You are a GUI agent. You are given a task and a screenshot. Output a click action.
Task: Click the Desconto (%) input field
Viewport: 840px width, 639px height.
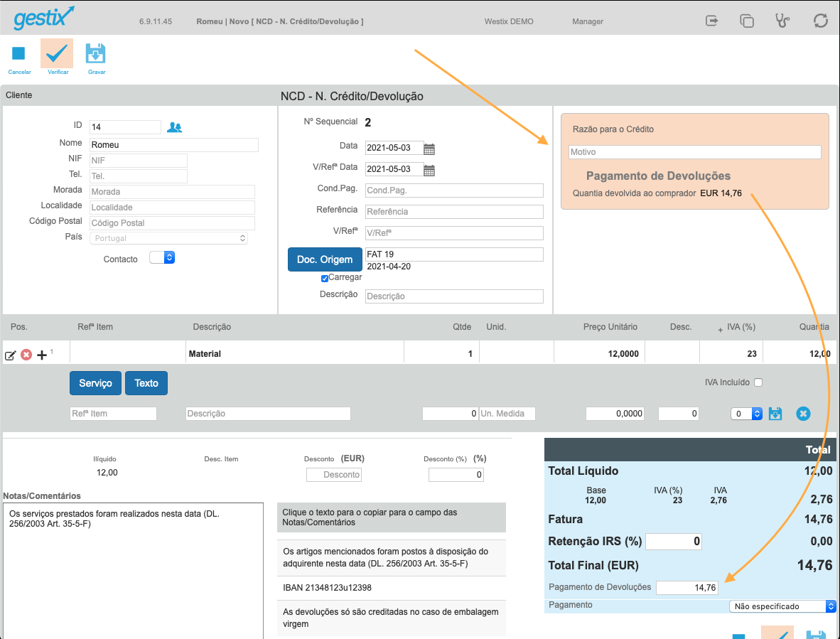point(456,475)
